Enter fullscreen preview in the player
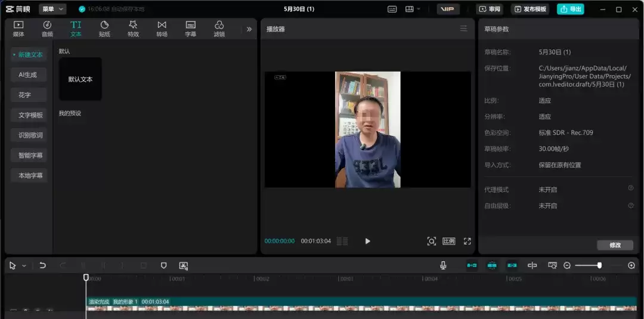The height and width of the screenshot is (319, 644). (467, 241)
